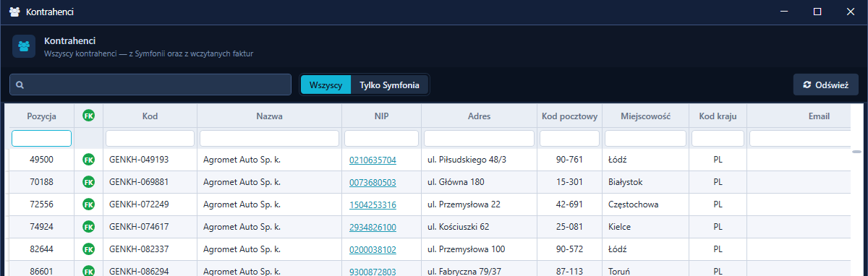Screen dimensions: 868x276
Task: Click FK badge in row GENKH-086294
Action: [x=88, y=272]
